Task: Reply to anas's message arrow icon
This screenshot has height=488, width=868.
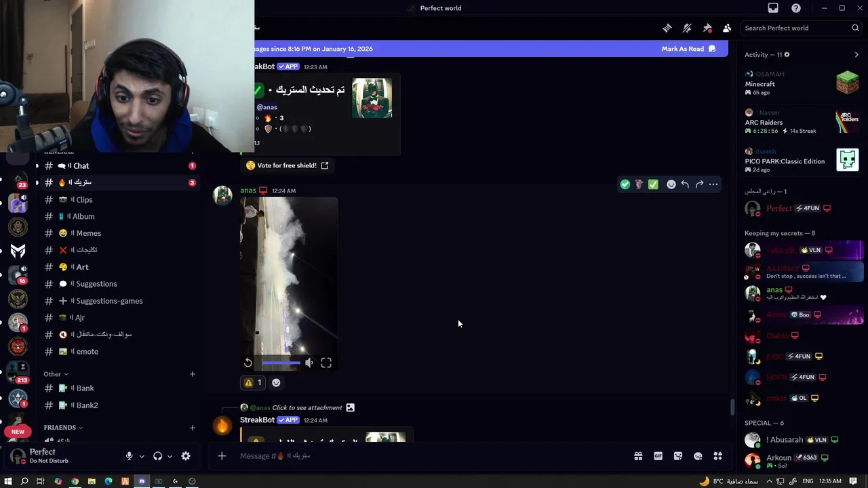Action: pyautogui.click(x=685, y=184)
